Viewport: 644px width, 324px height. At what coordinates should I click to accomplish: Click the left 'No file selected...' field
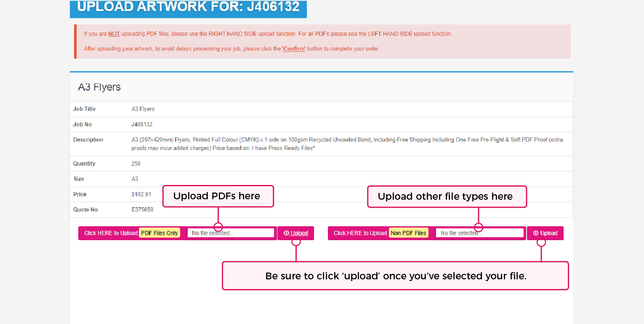pyautogui.click(x=231, y=233)
